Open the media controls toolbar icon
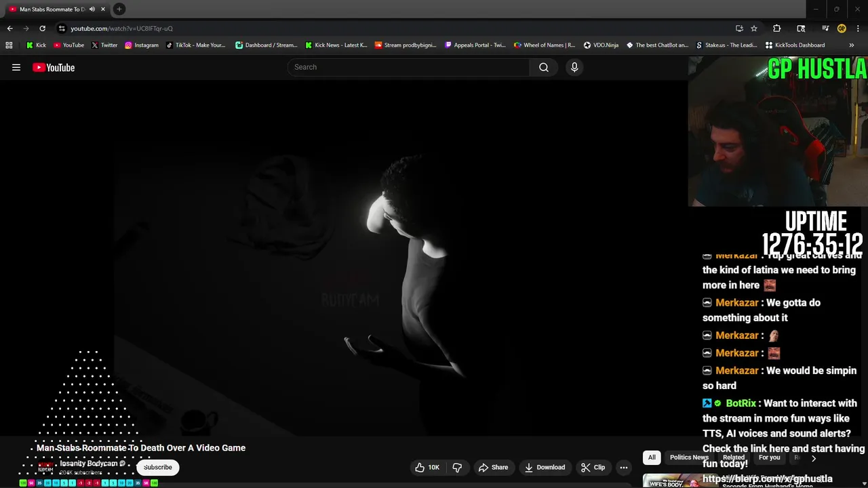Viewport: 868px width, 488px height. coord(825,28)
